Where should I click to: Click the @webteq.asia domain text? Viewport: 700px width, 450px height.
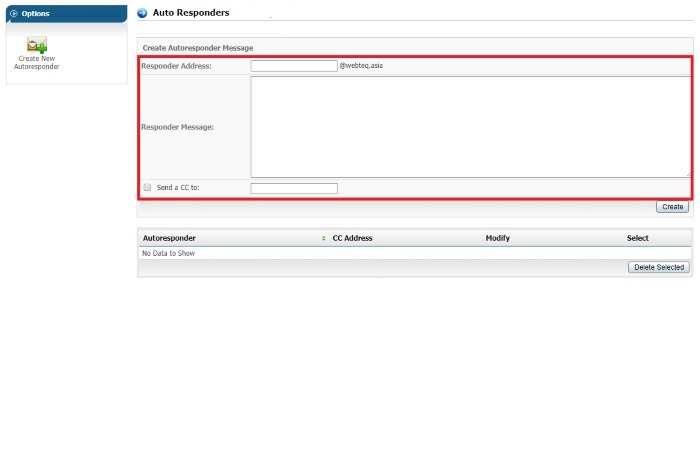click(x=361, y=65)
